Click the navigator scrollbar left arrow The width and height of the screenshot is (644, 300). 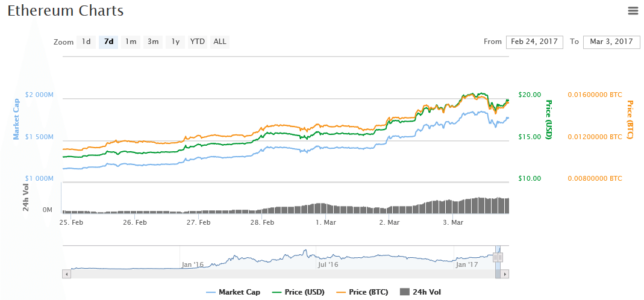coord(67,274)
